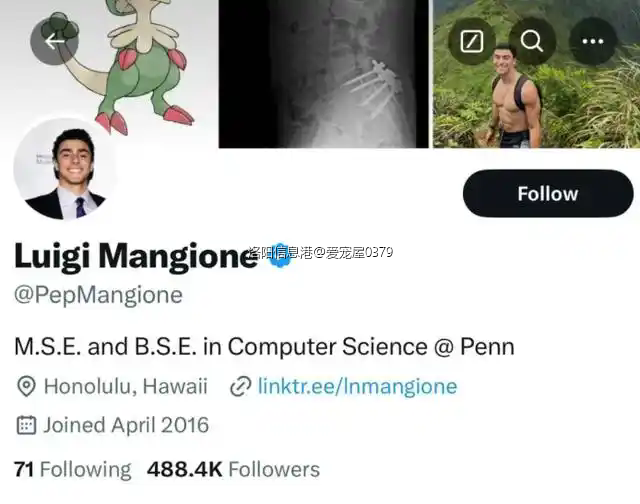This screenshot has width=640, height=504.
Task: Tap the calendar icon beside join date
Action: pyautogui.click(x=26, y=425)
